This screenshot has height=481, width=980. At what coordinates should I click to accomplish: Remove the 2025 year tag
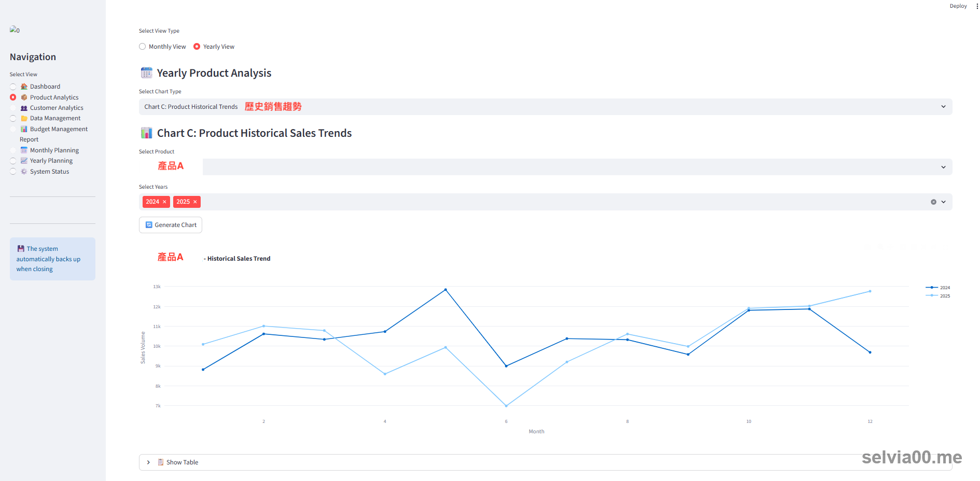coord(195,202)
